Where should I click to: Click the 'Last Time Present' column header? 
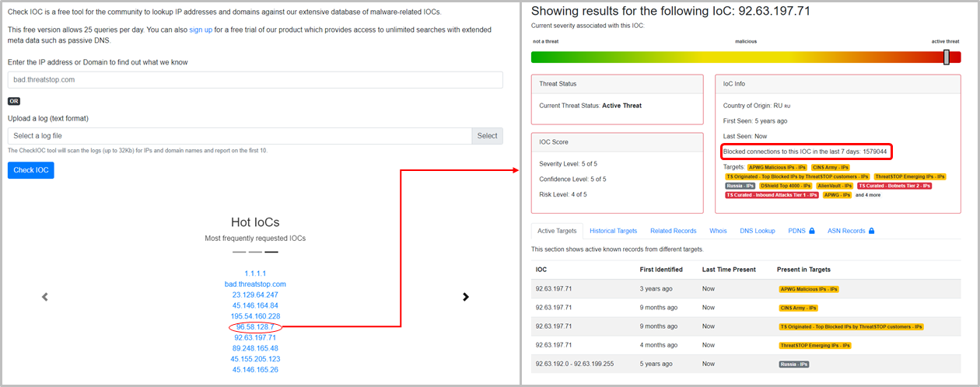click(x=729, y=270)
